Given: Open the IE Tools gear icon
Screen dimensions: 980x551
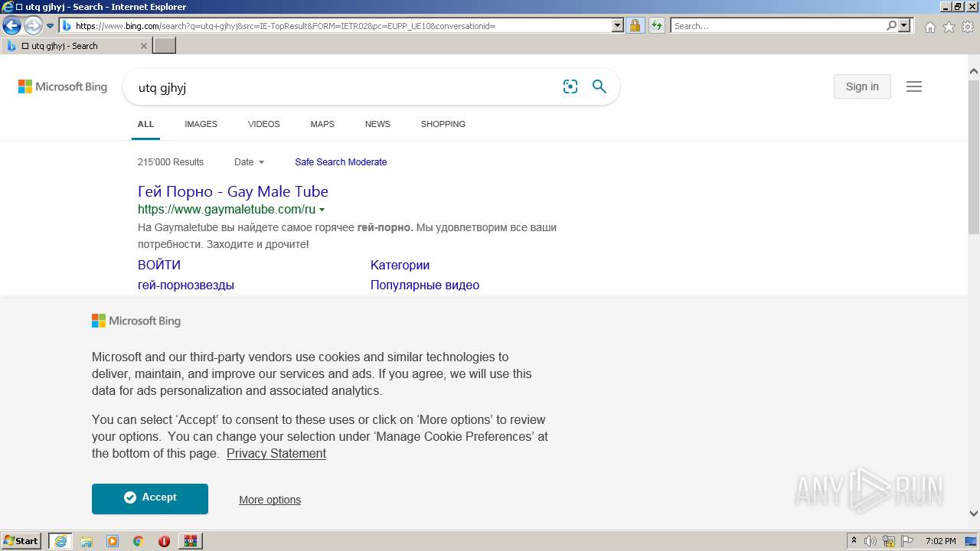Looking at the screenshot, I should (x=968, y=27).
